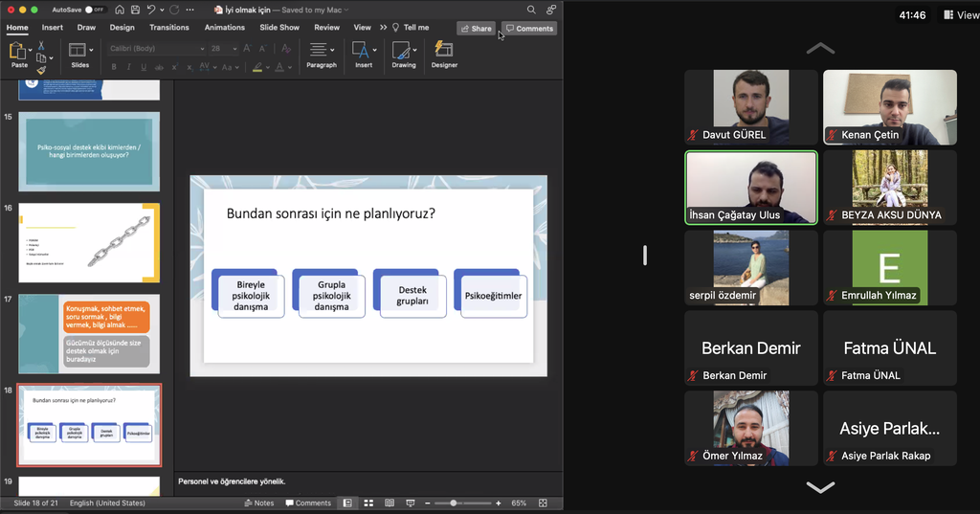Switch to the Transitions tab
Screen dimensions: 980x514
coord(169,28)
